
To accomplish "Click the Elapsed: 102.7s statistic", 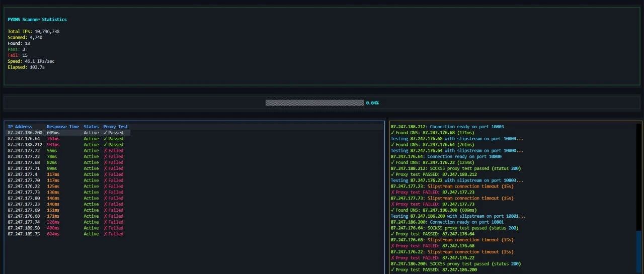I will 26,67.
